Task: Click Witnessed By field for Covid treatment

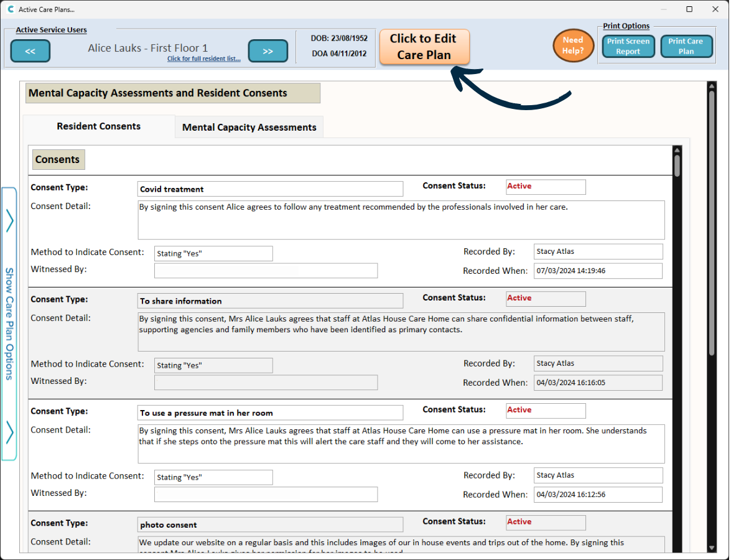Action: pyautogui.click(x=266, y=271)
